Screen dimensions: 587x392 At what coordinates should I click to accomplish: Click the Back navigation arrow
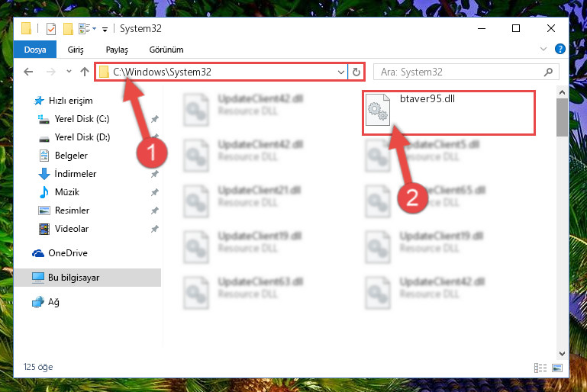[28, 72]
